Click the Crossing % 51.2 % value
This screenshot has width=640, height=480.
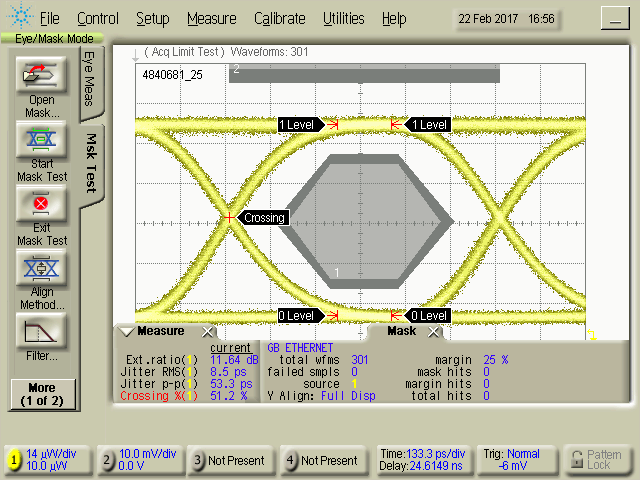[x=229, y=396]
